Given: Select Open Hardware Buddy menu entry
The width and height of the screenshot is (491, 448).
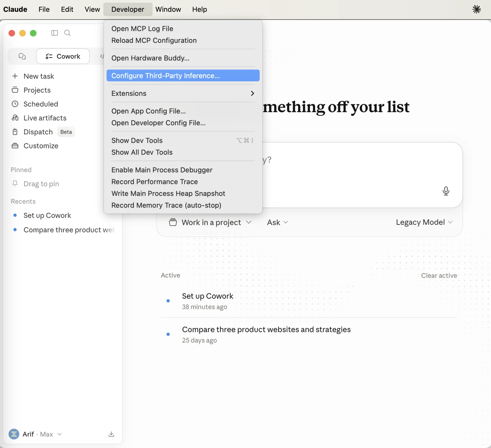Looking at the screenshot, I should point(183,58).
